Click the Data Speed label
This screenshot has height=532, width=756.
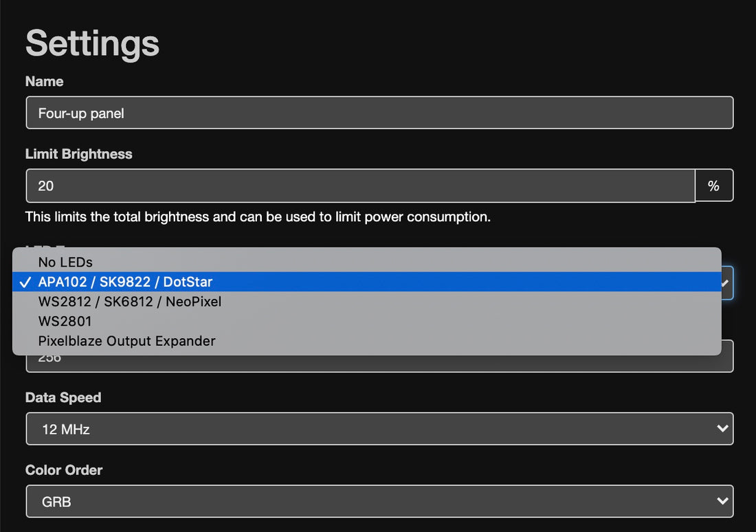coord(63,397)
